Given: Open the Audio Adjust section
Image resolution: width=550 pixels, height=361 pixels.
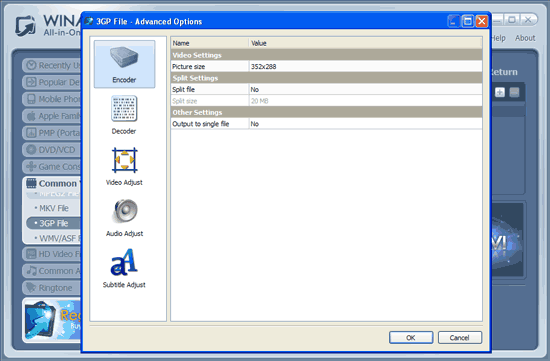Looking at the screenshot, I should point(125,218).
